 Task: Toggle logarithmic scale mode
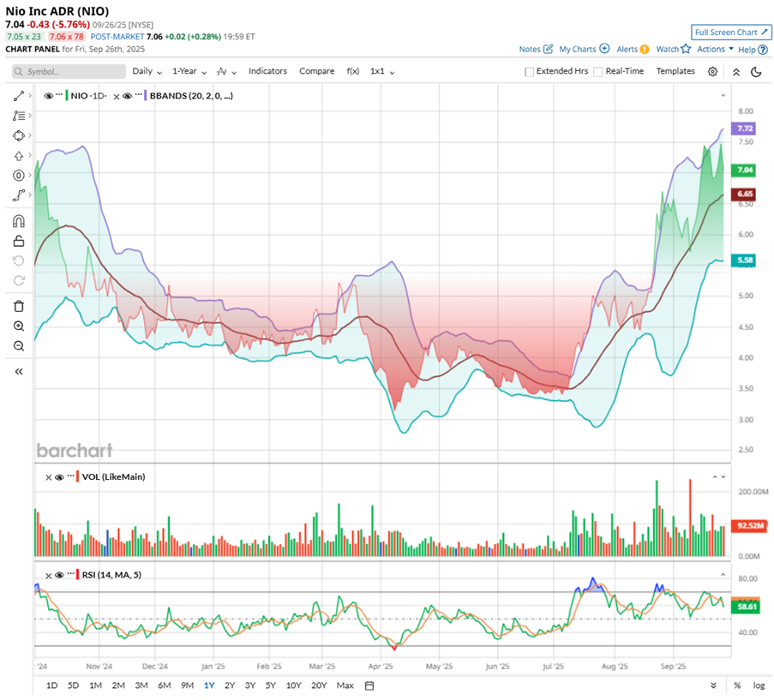[759, 685]
